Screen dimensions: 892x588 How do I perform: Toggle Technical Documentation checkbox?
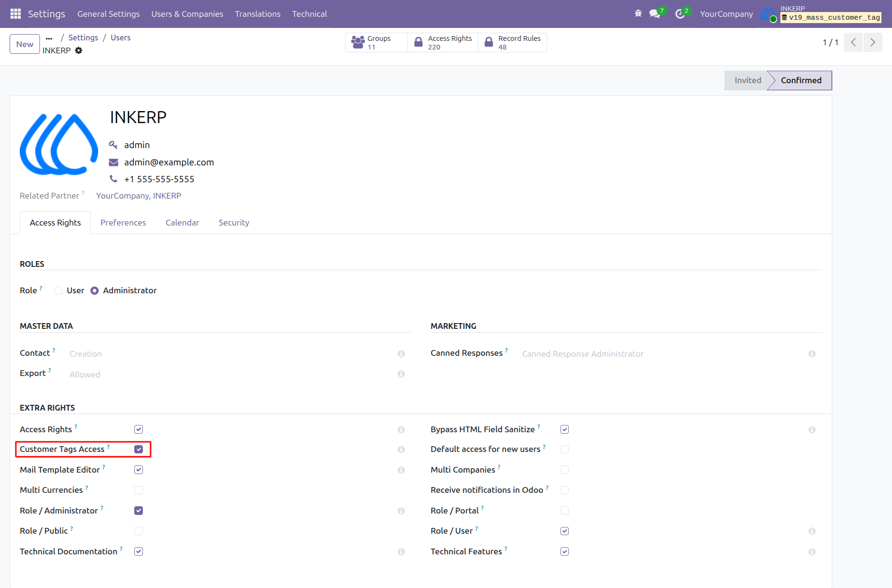point(139,551)
